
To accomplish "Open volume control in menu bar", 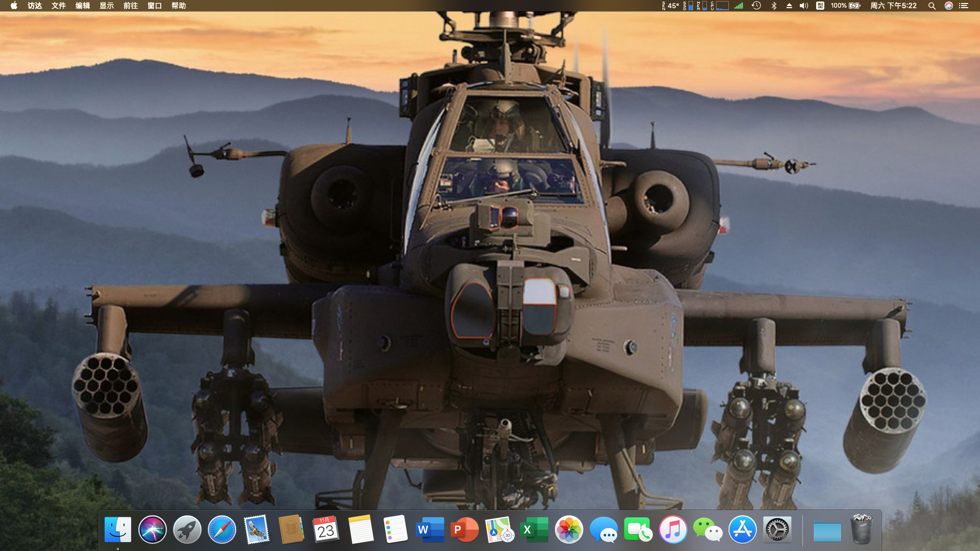I will tap(804, 6).
